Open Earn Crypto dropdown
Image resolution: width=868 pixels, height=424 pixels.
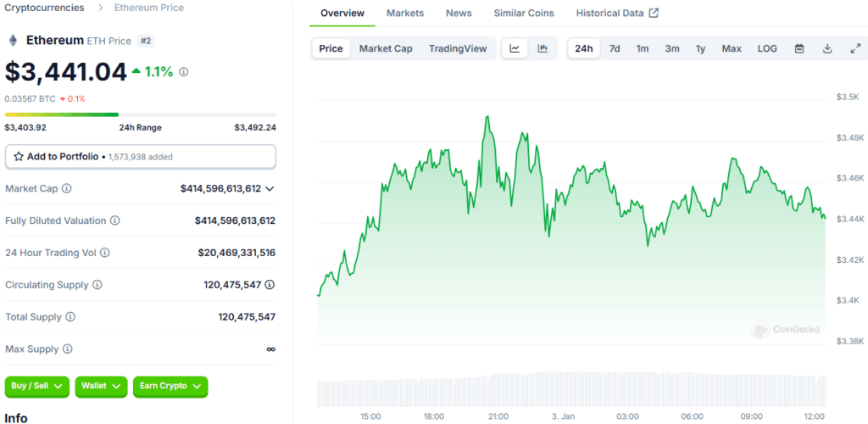point(170,387)
